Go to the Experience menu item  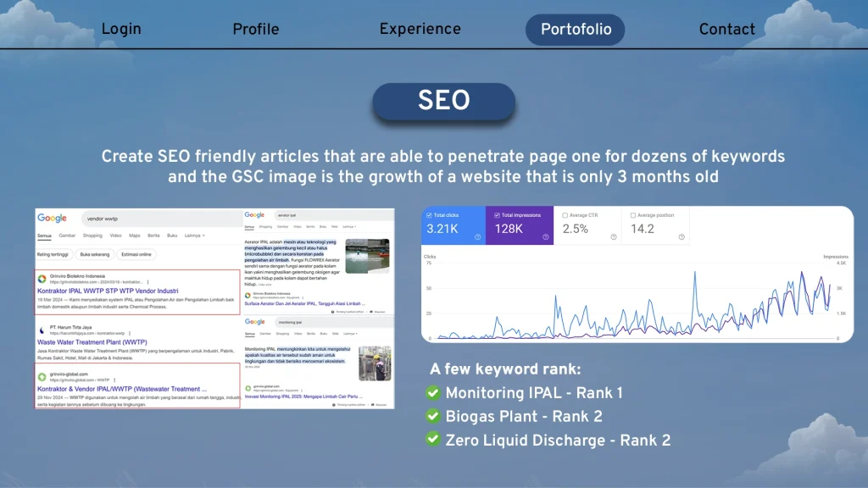420,30
